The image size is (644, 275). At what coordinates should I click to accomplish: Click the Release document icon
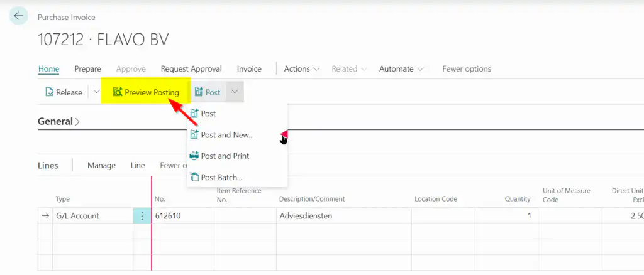tap(49, 92)
